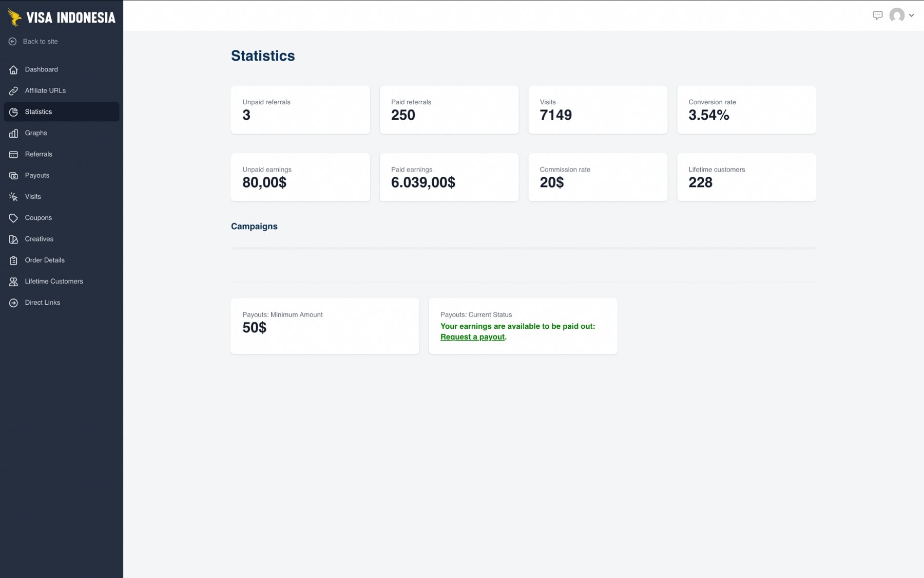The width and height of the screenshot is (924, 578).
Task: Open the feedback speech bubble icon
Action: [x=878, y=15]
